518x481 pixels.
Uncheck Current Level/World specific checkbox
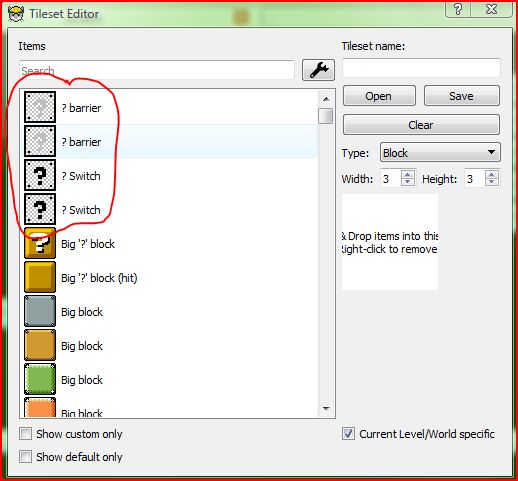pos(348,434)
